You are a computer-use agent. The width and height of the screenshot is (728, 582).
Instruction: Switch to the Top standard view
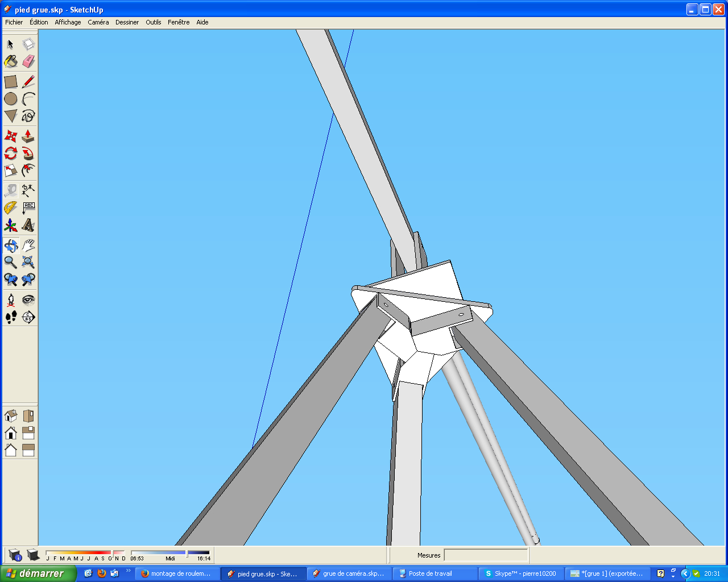pos(28,415)
